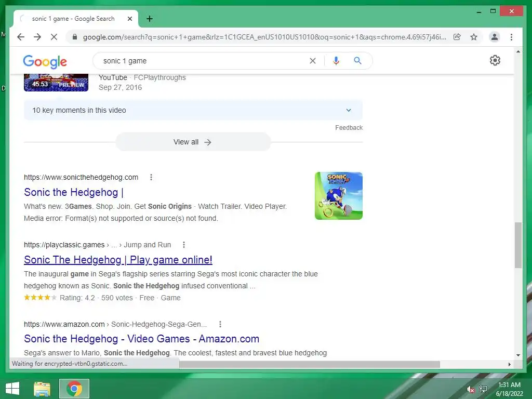Viewport: 532px width, 399px height.
Task: Go forward to the next page
Action: point(37,37)
